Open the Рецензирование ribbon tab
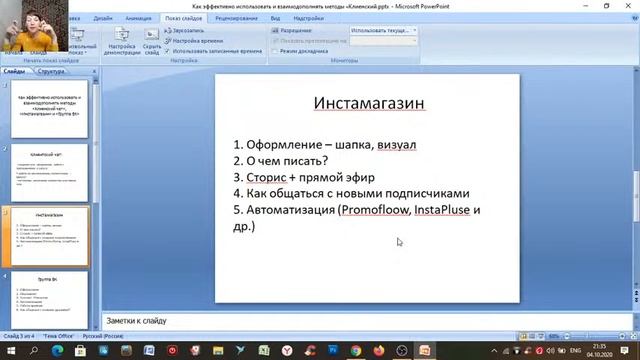 click(236, 18)
